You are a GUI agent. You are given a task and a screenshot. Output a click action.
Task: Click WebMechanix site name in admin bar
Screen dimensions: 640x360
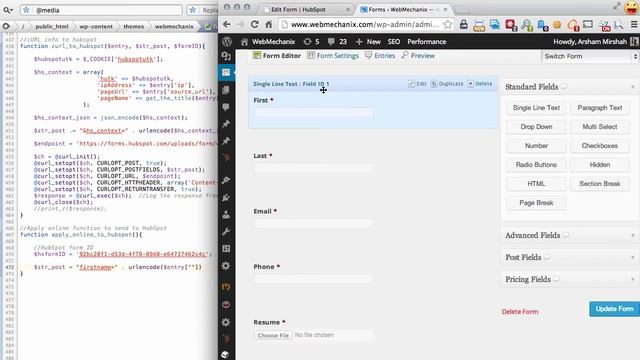pyautogui.click(x=268, y=42)
